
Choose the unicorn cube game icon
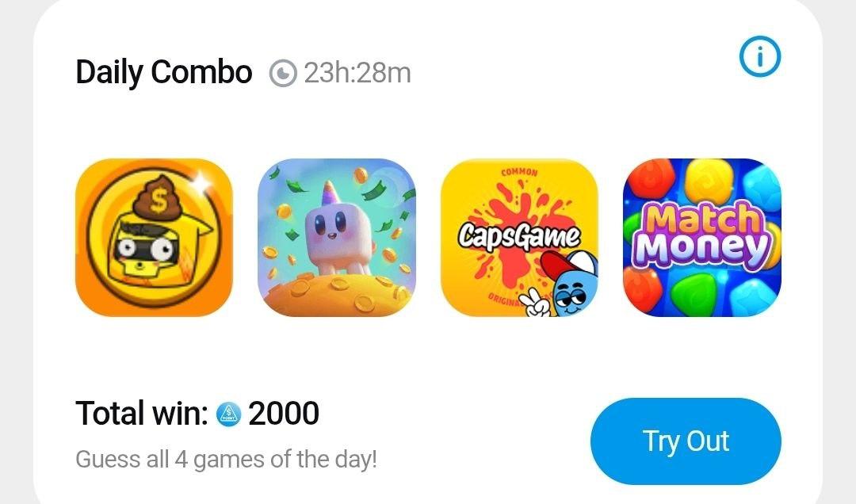(x=336, y=238)
